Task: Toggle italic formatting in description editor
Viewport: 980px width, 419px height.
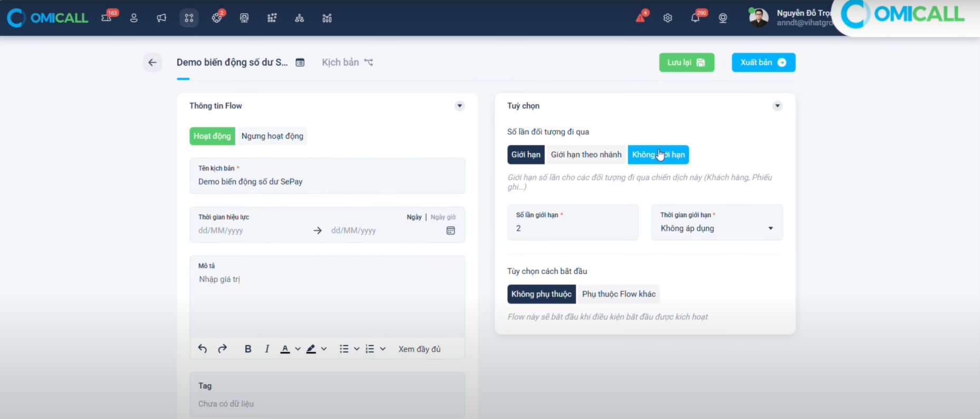Action: (x=267, y=349)
